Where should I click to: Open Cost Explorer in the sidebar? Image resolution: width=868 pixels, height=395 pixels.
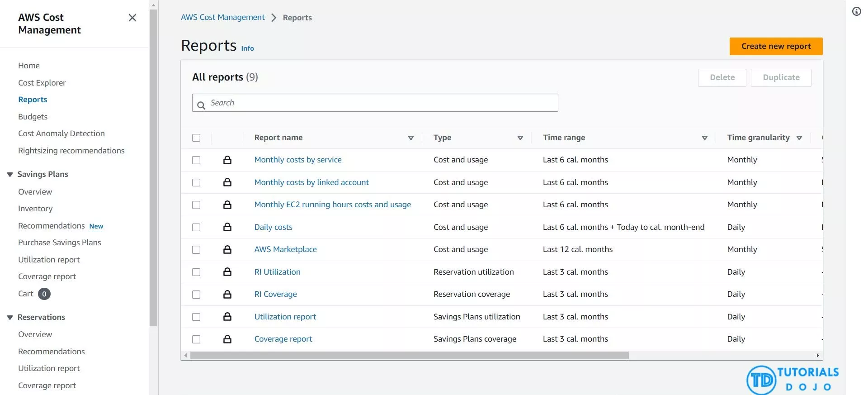(42, 83)
